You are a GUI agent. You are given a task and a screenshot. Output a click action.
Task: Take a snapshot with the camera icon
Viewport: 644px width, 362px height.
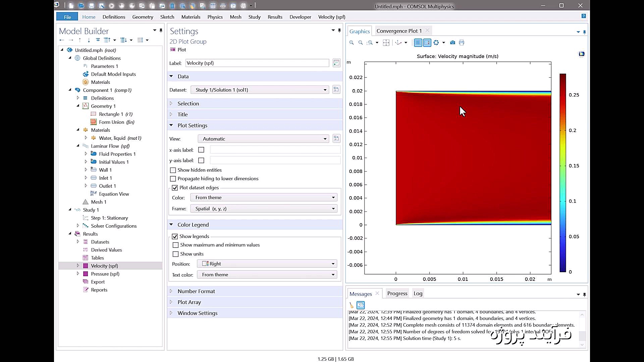point(452,43)
